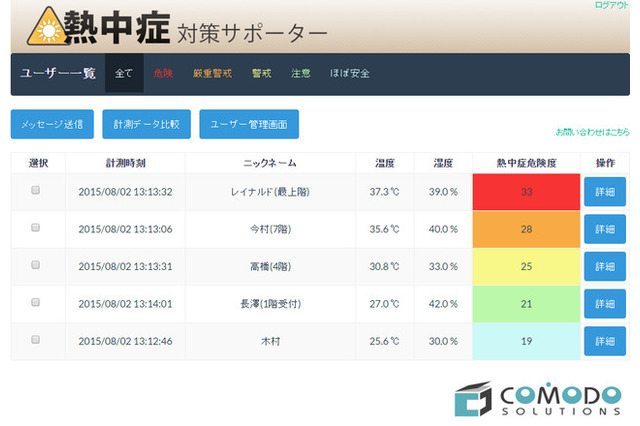Viewport: 640px width, 426px height.
Task: Click temperature value 27.0 ℃
Action: pos(384,304)
